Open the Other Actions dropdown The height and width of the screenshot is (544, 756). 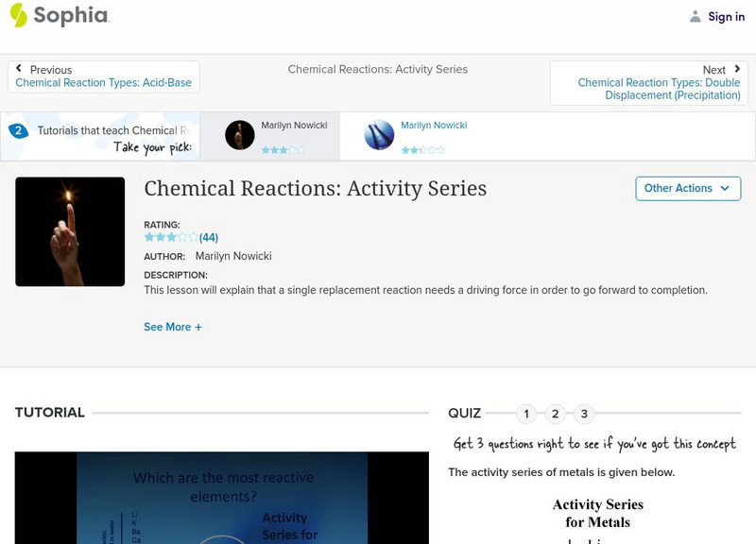pos(687,188)
